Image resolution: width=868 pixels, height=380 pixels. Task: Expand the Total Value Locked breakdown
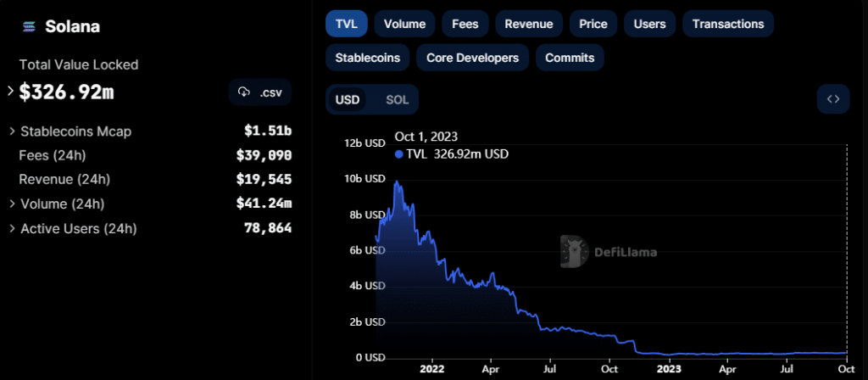(x=10, y=91)
